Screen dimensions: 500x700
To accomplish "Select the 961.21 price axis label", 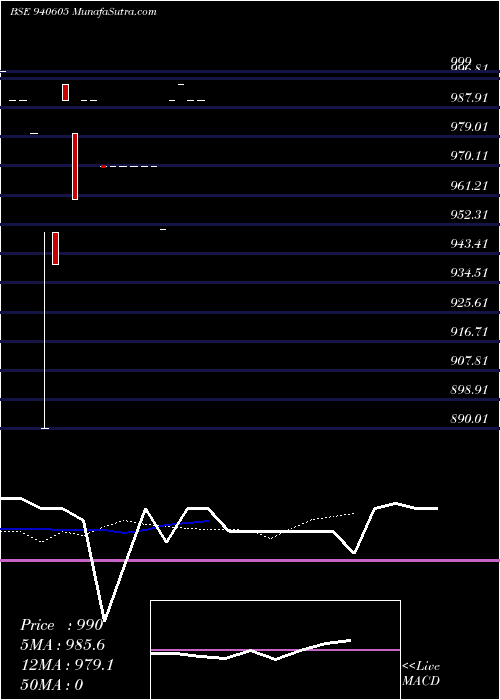I will click(x=469, y=186).
